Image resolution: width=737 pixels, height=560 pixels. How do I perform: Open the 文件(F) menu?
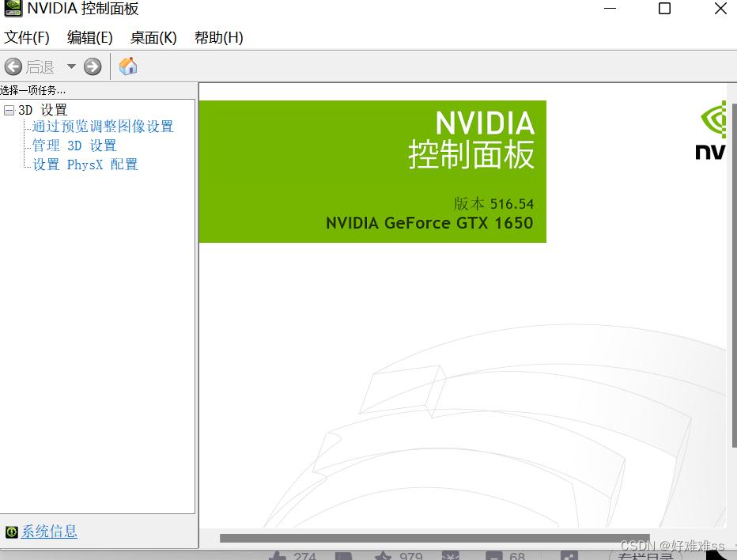click(x=27, y=38)
